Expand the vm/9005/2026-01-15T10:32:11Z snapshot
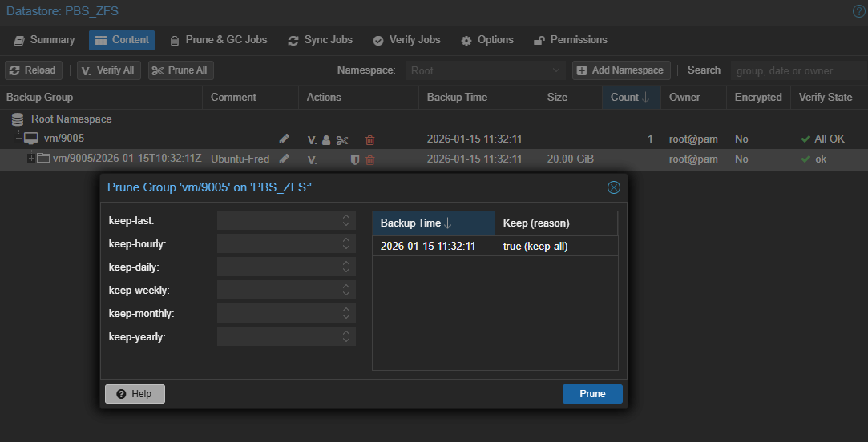This screenshot has width=868, height=442. (31, 159)
